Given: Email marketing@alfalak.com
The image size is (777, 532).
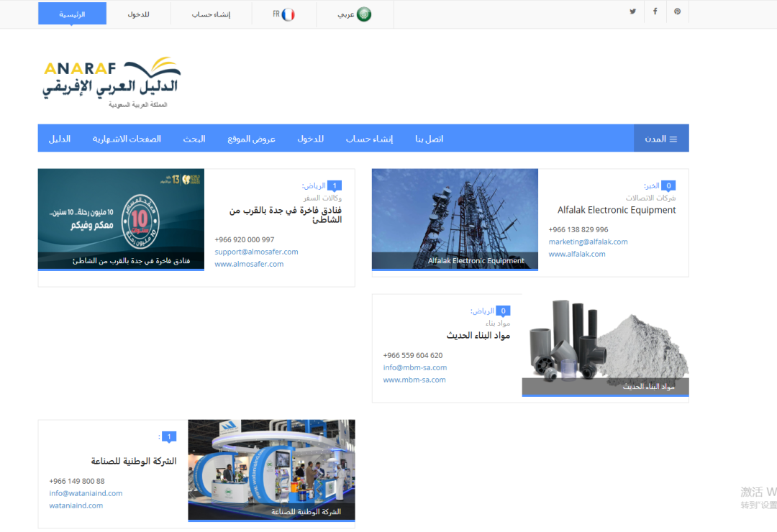Looking at the screenshot, I should pyautogui.click(x=589, y=242).
